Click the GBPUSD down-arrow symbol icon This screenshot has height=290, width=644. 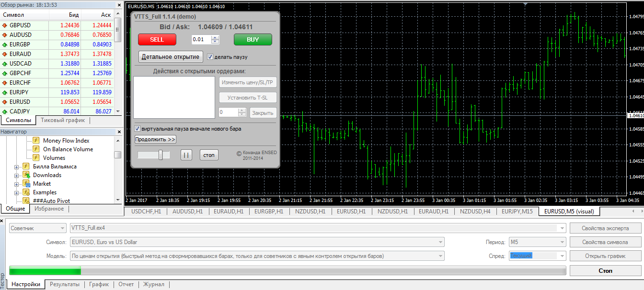pos(5,25)
